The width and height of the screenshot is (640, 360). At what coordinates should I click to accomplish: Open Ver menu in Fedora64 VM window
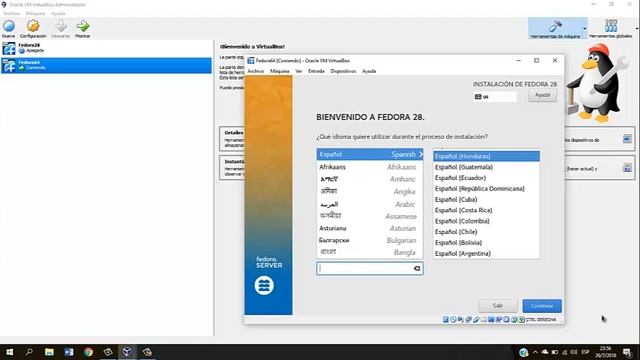(299, 71)
